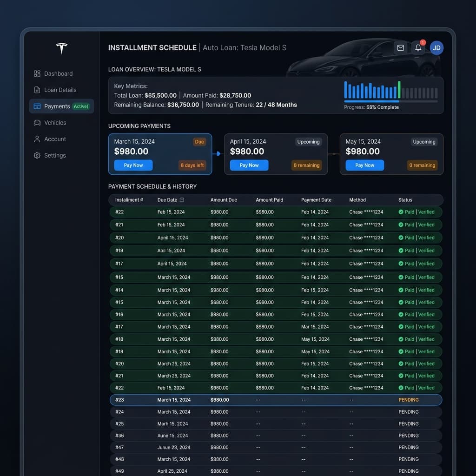Click the Instaliment # column header
476x476 pixels.
(129, 200)
